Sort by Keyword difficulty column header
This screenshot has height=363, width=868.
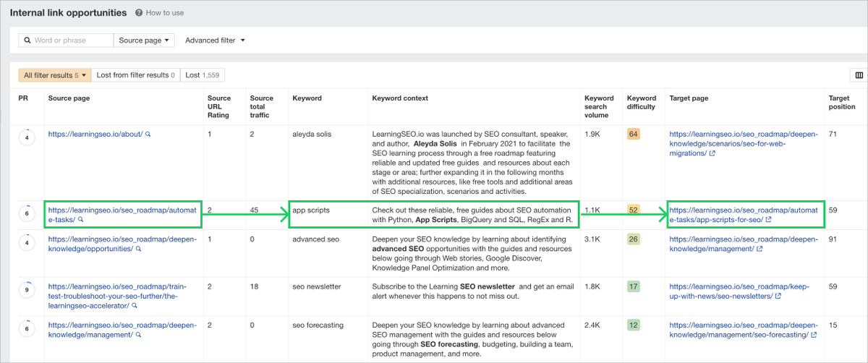[642, 103]
